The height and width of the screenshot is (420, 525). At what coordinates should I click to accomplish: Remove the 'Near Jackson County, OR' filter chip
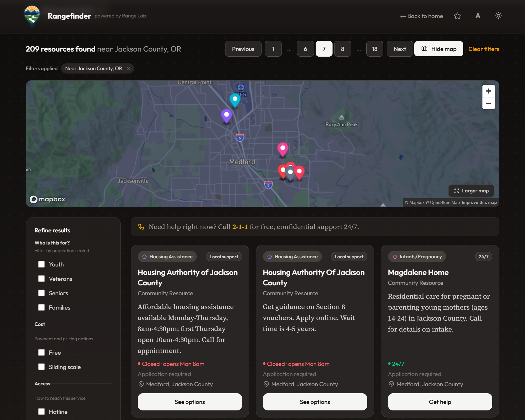tap(128, 68)
